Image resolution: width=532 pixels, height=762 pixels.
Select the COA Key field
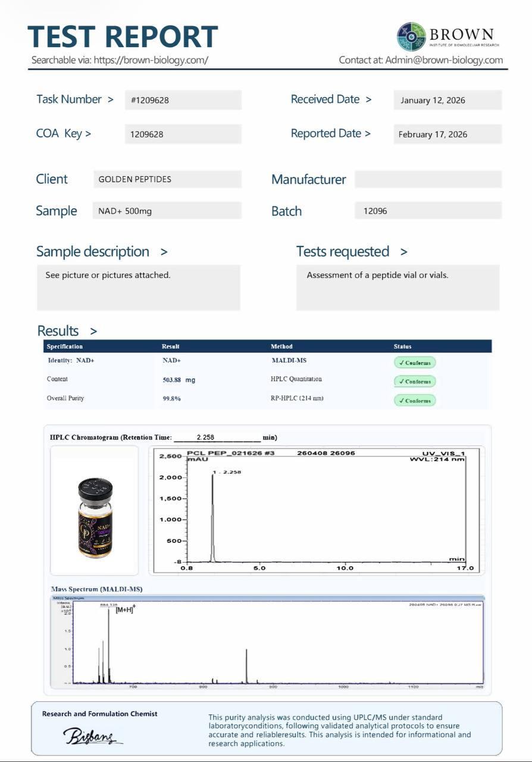(183, 134)
